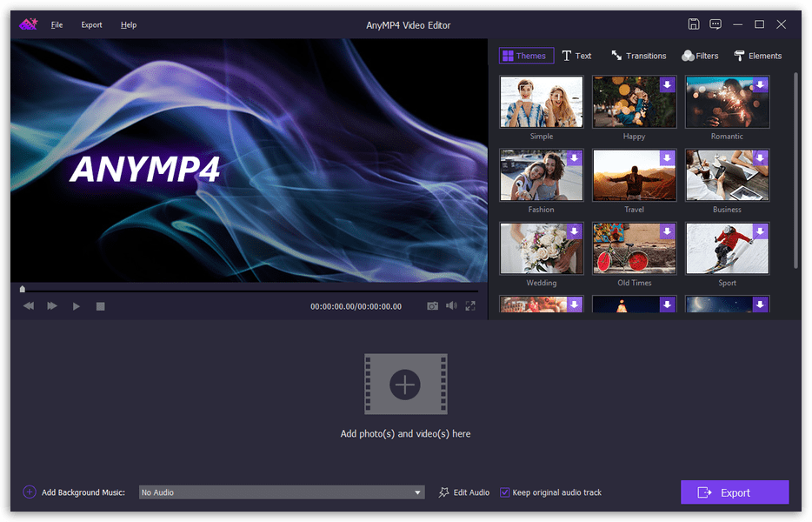Uncheck Keep original audio track
812x522 pixels.
click(x=504, y=492)
